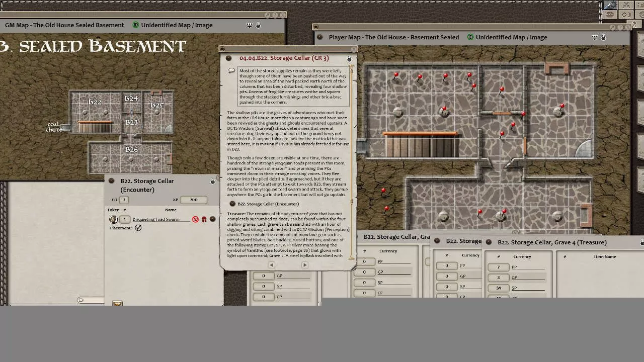Go to the next story page arrow
This screenshot has width=644, height=362.
tap(304, 265)
